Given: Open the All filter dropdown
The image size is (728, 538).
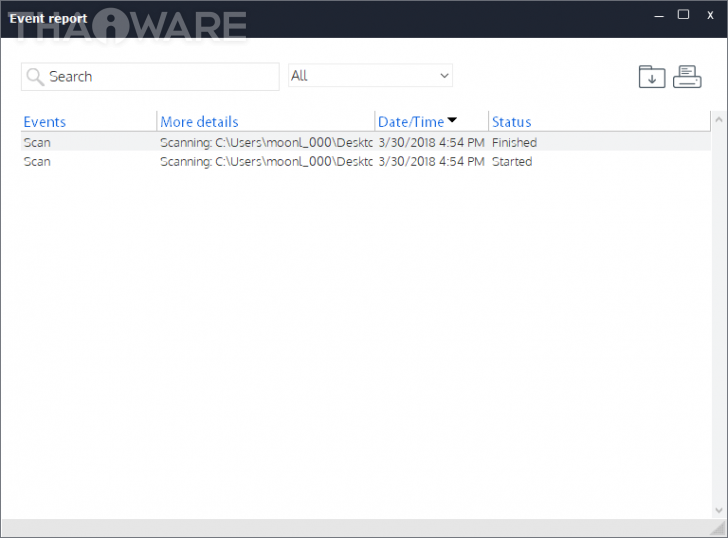Looking at the screenshot, I should click(x=370, y=76).
